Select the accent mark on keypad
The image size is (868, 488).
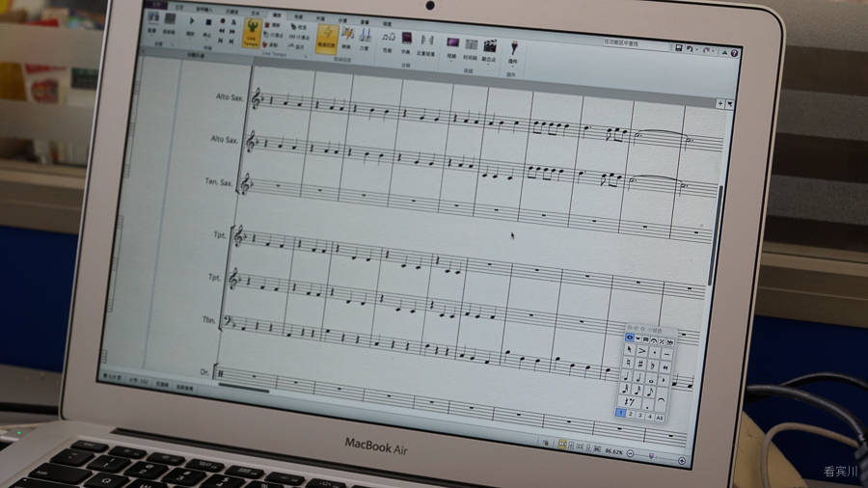[x=642, y=351]
